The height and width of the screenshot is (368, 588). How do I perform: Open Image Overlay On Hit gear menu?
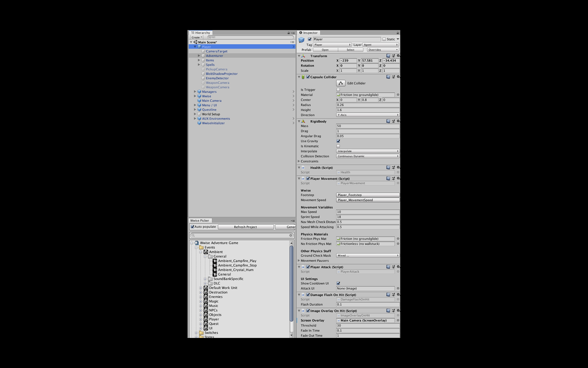click(x=398, y=310)
